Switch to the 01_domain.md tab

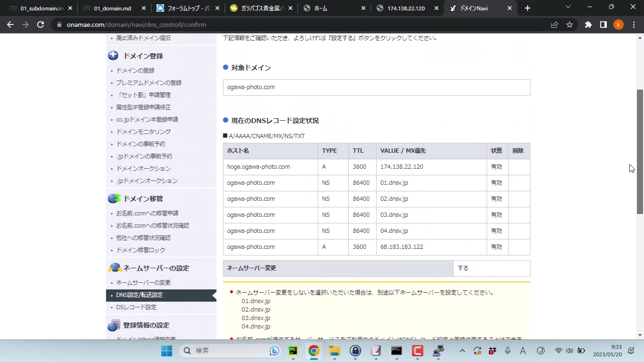(x=112, y=8)
